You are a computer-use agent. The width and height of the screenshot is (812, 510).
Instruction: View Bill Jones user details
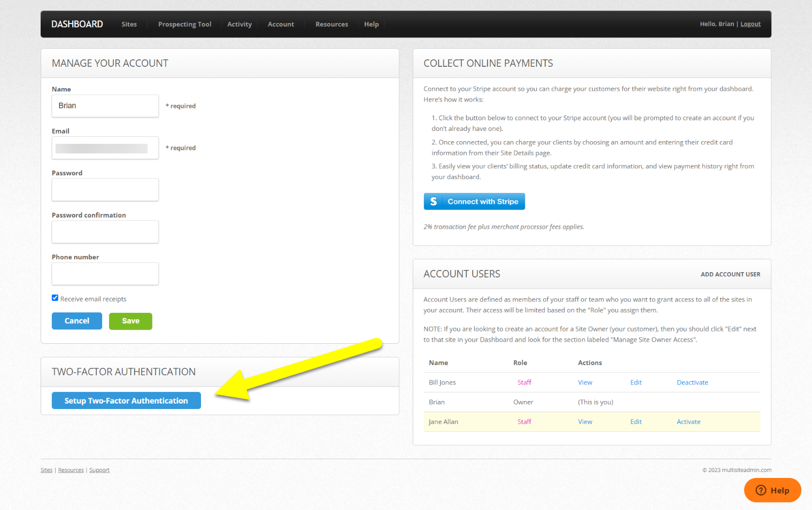(585, 382)
